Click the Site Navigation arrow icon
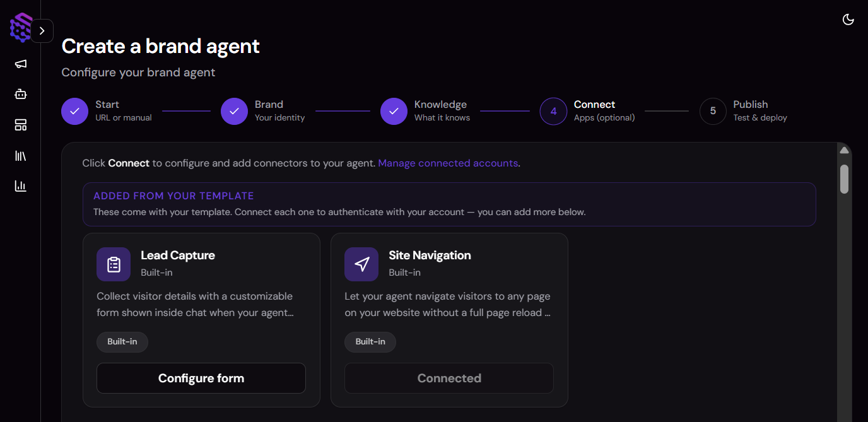868x422 pixels. (361, 264)
